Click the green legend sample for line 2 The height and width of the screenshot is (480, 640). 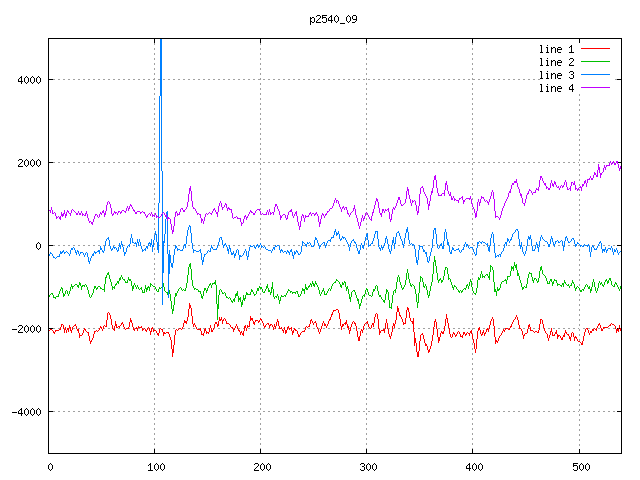[595, 62]
